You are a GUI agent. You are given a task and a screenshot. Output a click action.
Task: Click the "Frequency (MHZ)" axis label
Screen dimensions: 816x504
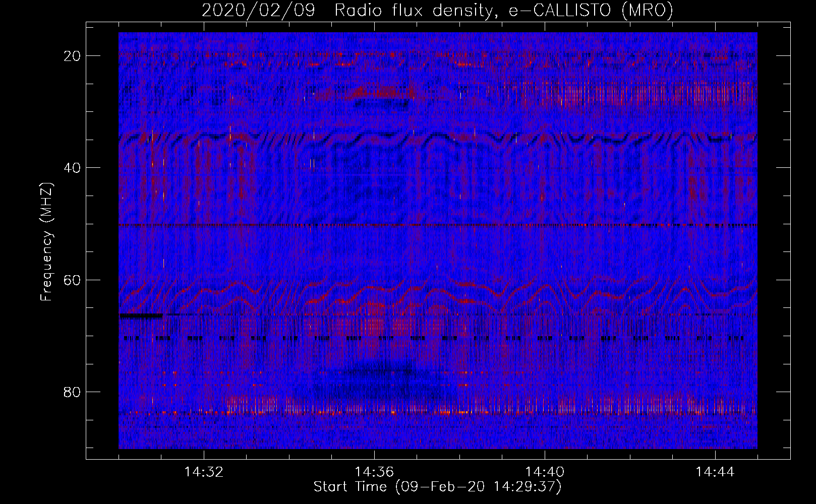pyautogui.click(x=46, y=242)
